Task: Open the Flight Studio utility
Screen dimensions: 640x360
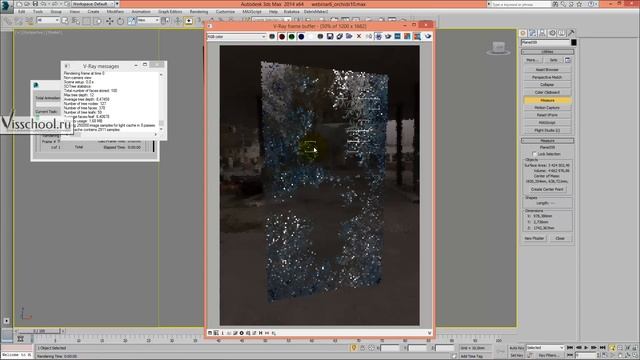Action: point(547,130)
